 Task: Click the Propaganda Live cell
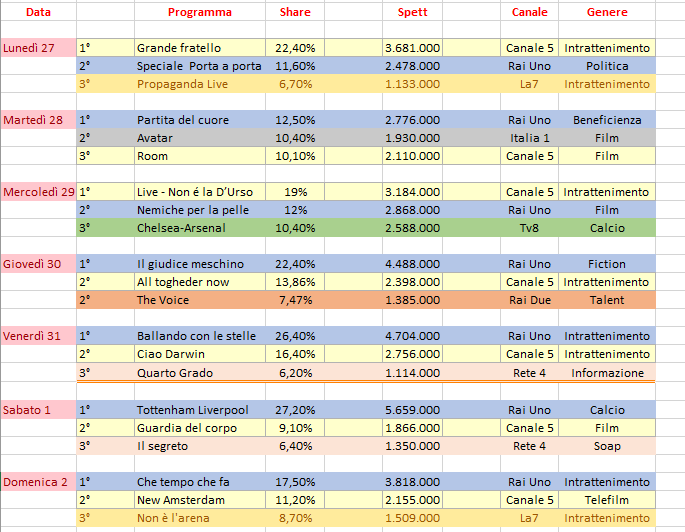[x=199, y=84]
